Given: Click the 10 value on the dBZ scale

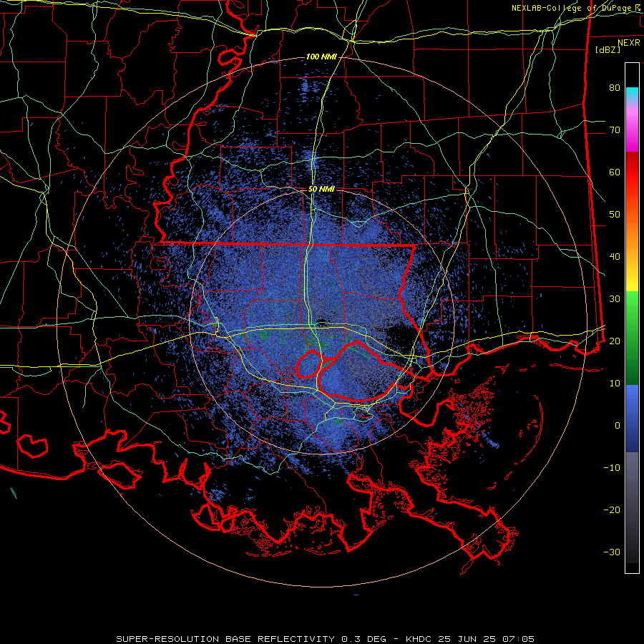Looking at the screenshot, I should click(x=615, y=384).
